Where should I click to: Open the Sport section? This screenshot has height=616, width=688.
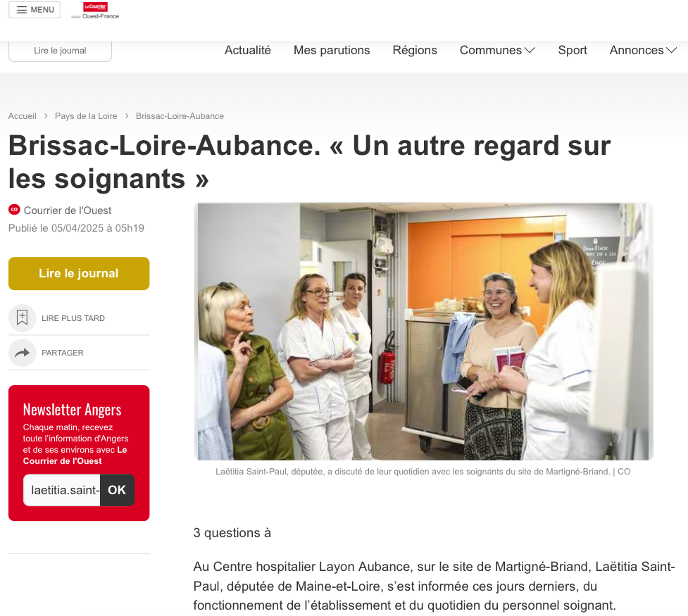coord(573,51)
